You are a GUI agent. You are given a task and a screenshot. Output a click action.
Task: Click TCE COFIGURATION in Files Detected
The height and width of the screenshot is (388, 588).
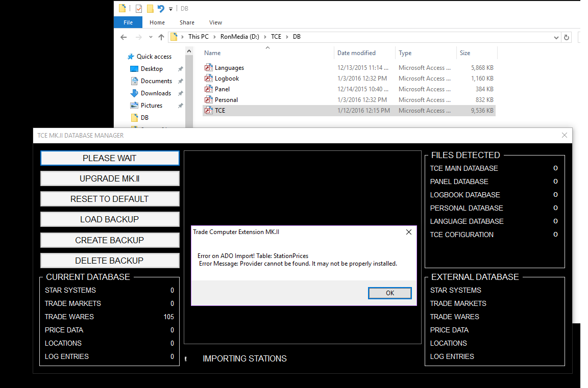(461, 235)
